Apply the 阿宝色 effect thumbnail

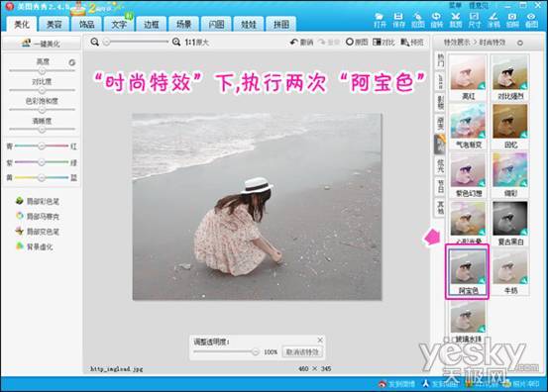click(468, 271)
